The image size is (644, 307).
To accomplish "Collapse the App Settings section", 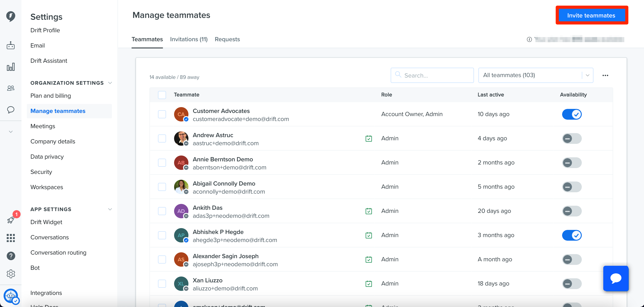I will tap(110, 209).
